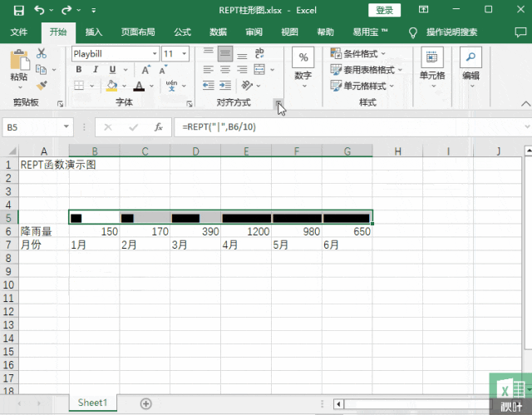Add a new sheet with plus button
Image resolution: width=532 pixels, height=415 pixels.
pos(146,403)
